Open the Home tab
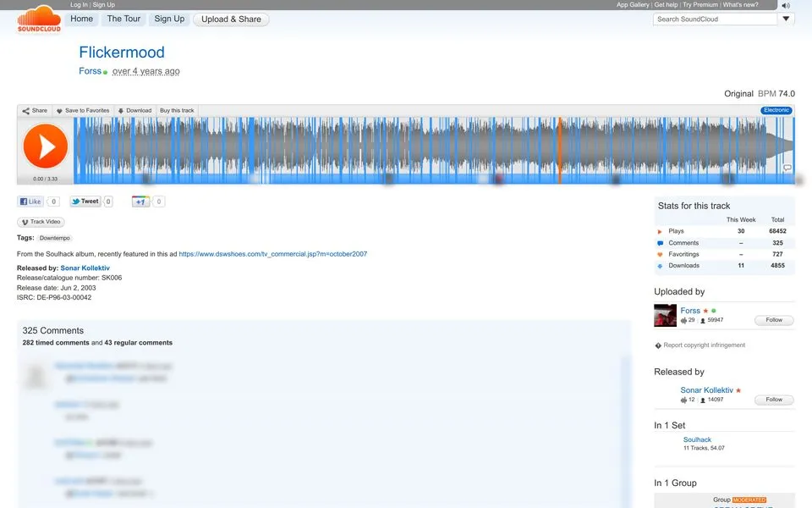This screenshot has height=508, width=812. click(x=82, y=19)
